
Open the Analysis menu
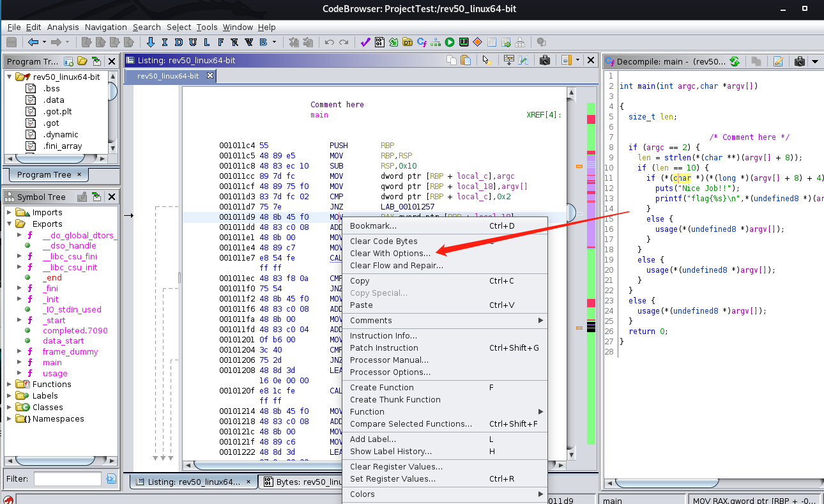[x=63, y=27]
